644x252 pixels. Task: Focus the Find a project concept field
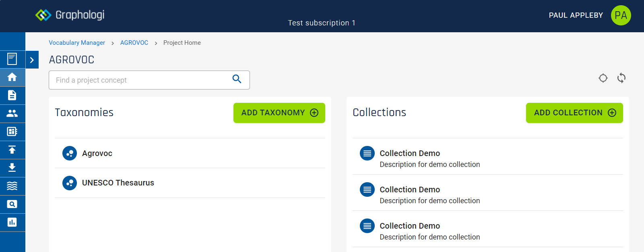tap(149, 80)
